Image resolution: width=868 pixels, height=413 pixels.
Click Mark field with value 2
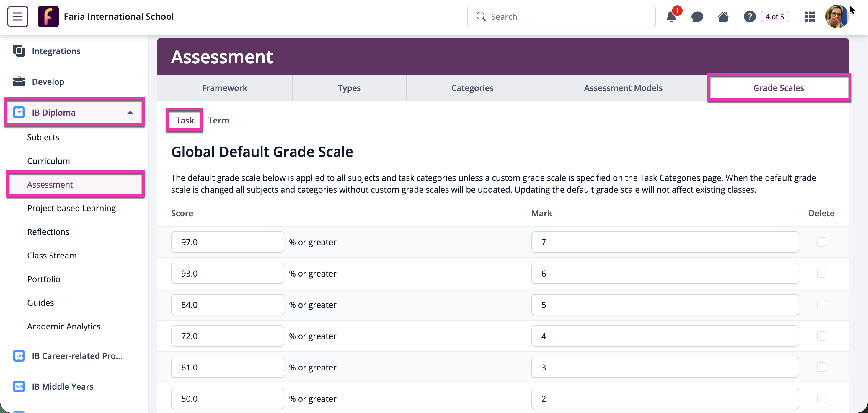(665, 399)
